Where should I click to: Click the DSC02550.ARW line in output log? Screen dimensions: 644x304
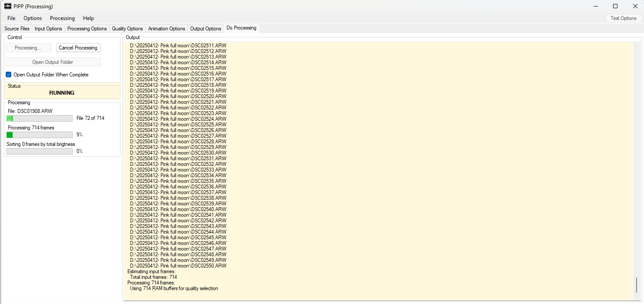178,266
